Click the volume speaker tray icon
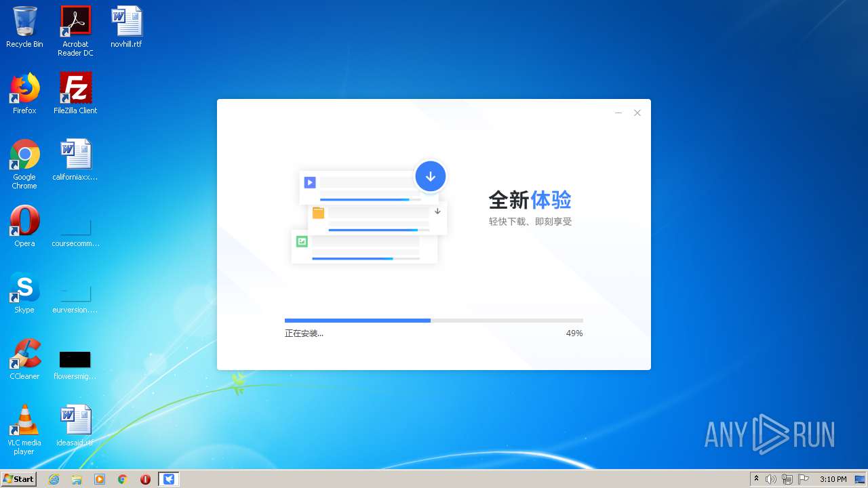 pos(771,479)
